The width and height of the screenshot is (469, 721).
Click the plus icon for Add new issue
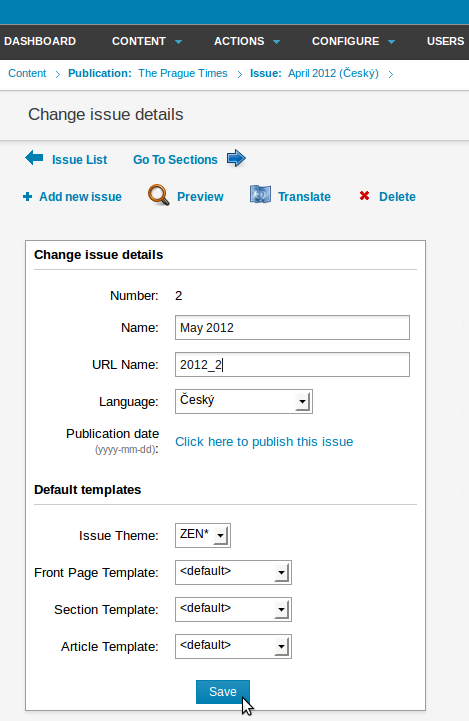pyautogui.click(x=28, y=197)
